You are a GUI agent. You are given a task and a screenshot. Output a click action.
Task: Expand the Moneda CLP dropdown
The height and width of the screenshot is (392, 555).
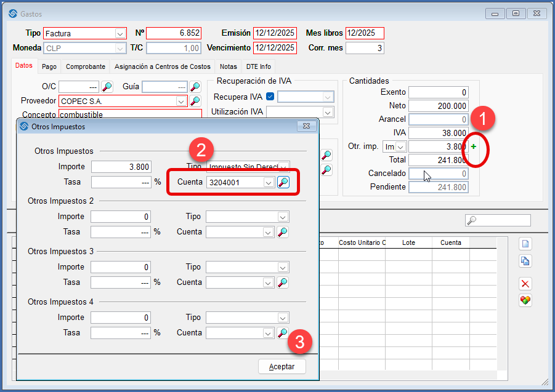tap(120, 48)
